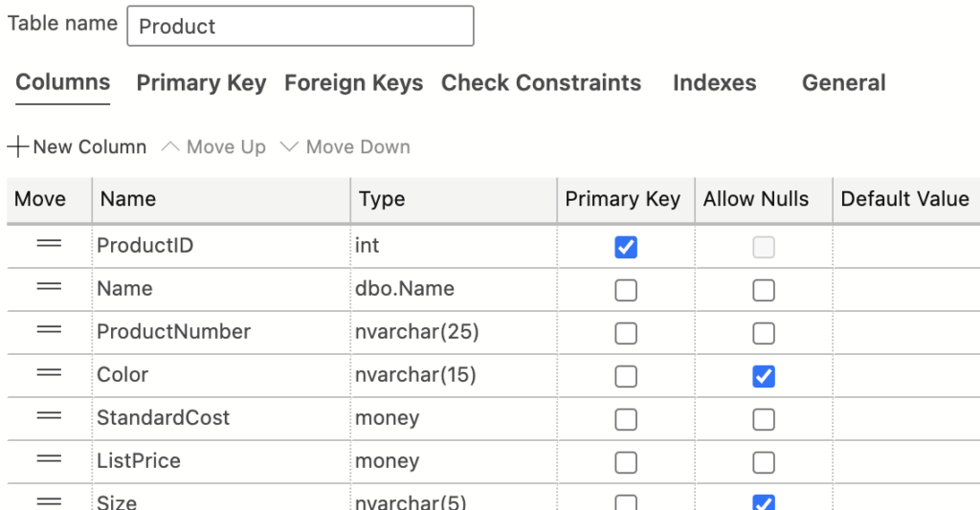Click the Table name input field
This screenshot has width=980, height=510.
(301, 26)
